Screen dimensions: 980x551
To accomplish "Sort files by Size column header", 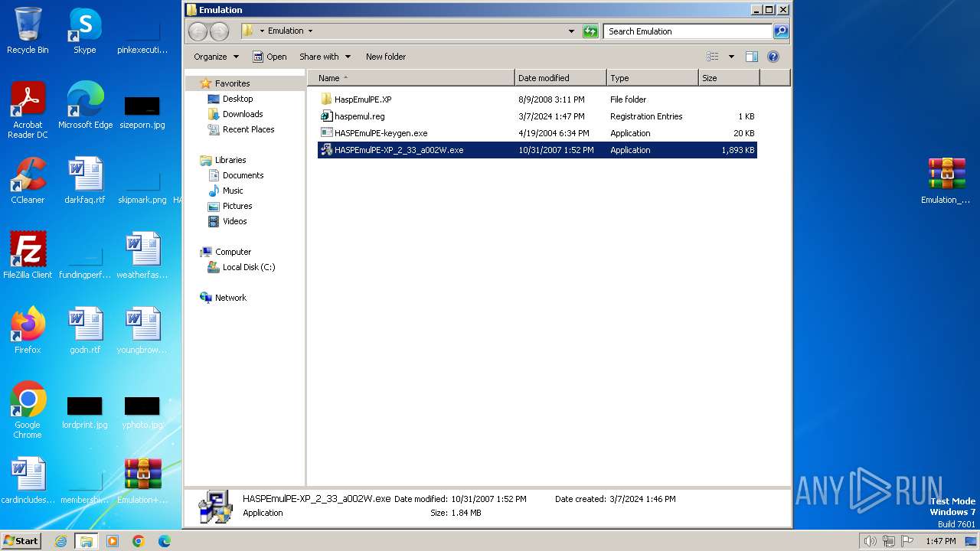I will (x=729, y=78).
